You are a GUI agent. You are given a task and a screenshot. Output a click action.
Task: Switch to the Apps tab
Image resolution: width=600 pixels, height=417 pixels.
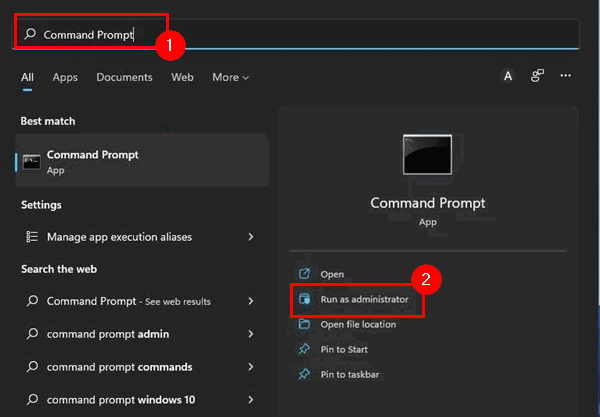[x=65, y=77]
